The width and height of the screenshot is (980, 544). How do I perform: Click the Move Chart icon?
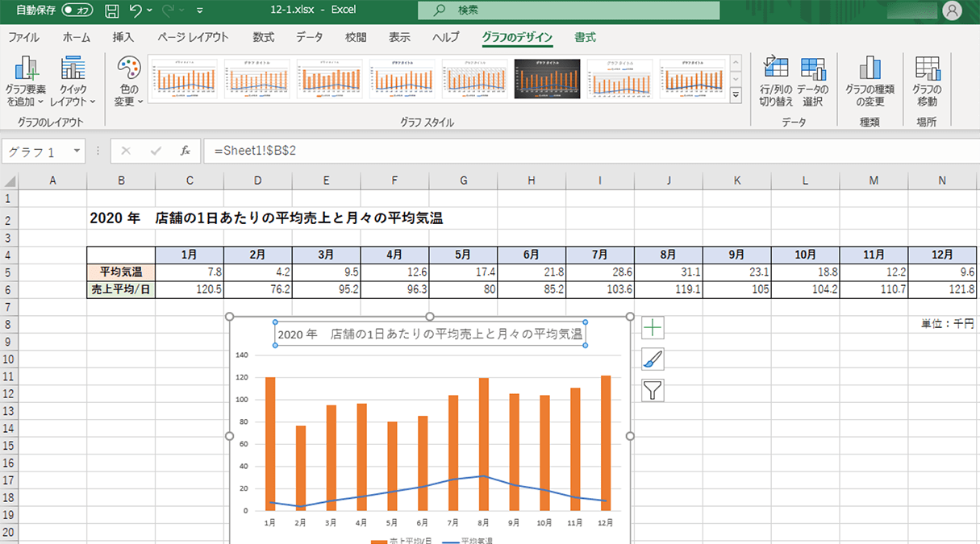(927, 69)
